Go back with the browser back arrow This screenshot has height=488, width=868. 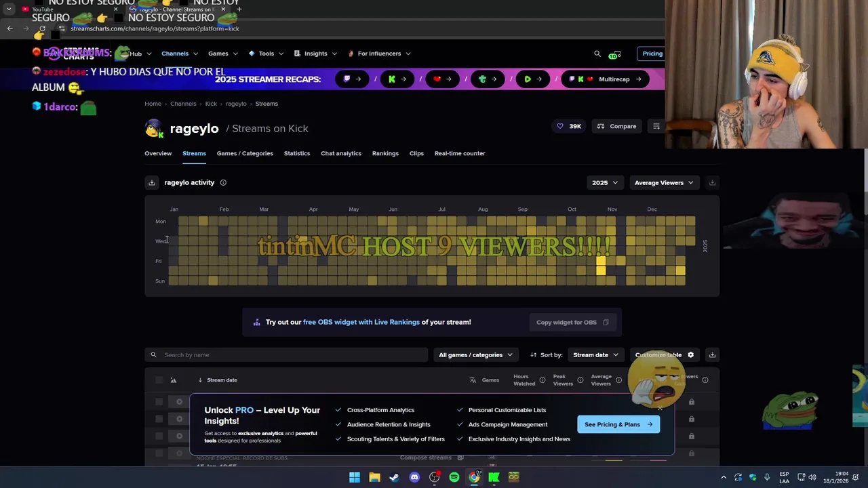9,28
